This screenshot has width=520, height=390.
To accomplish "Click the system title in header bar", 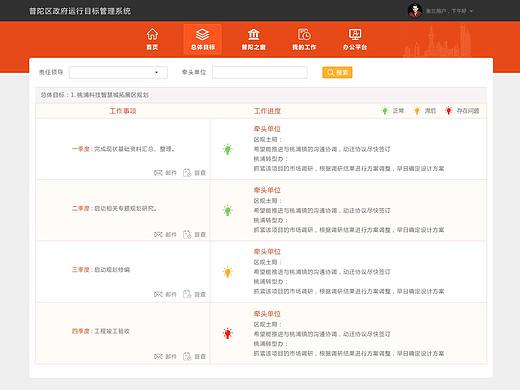I will 80,11.
